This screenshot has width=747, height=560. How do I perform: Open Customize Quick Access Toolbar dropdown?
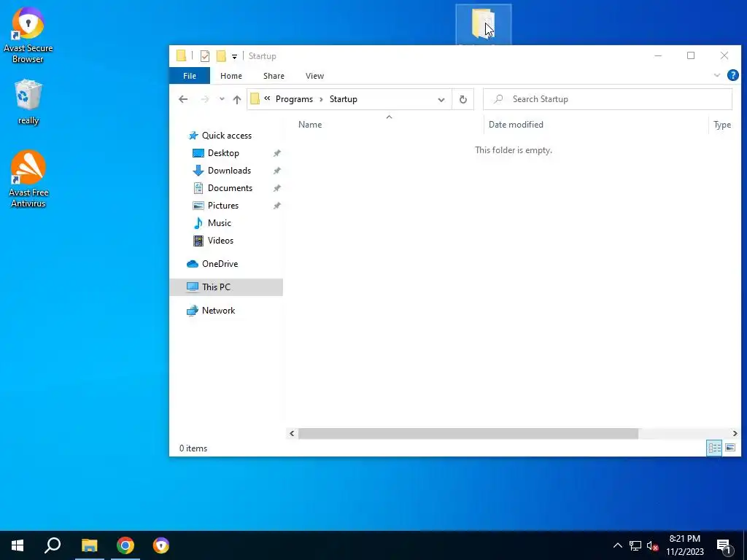[x=234, y=57]
